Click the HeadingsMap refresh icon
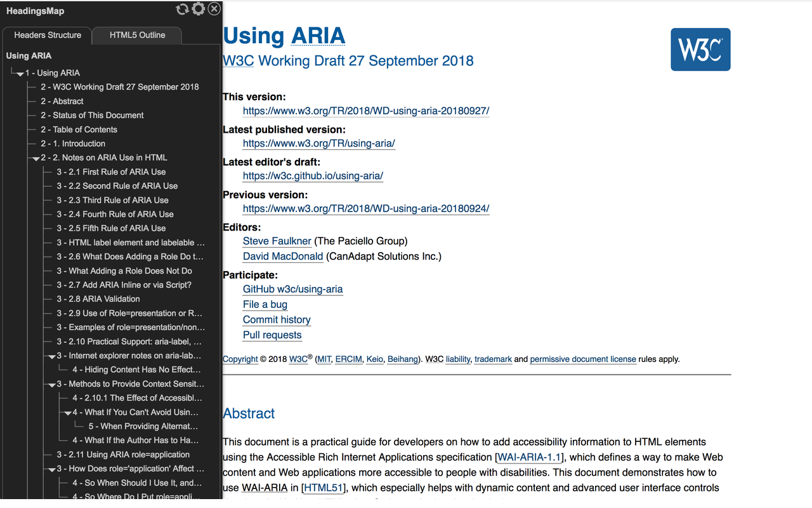 [182, 9]
